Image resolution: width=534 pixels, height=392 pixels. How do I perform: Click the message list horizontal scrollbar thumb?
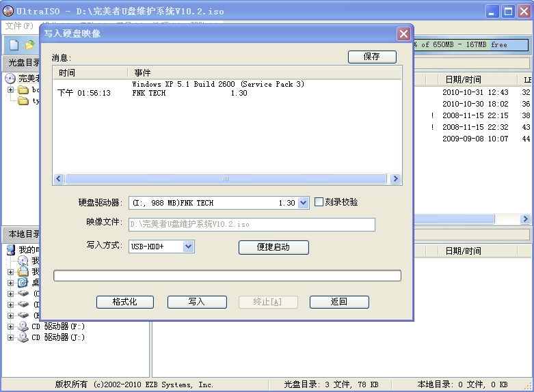(226, 179)
